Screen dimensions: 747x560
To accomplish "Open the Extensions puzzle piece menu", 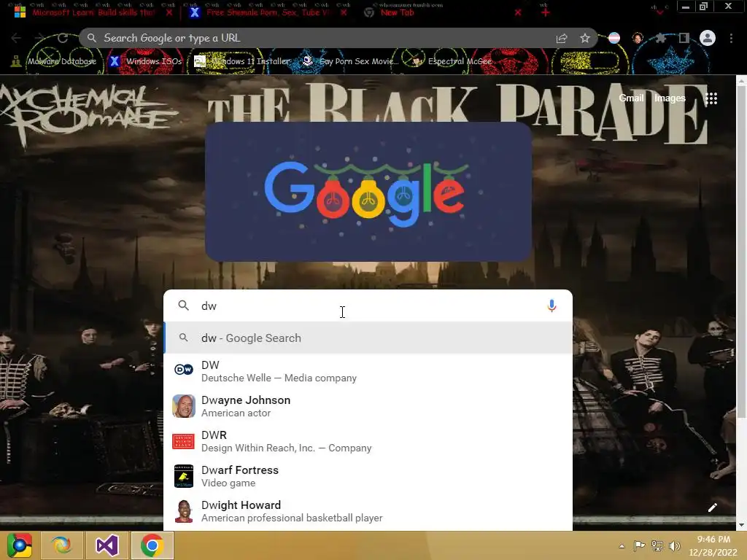I will tap(660, 38).
